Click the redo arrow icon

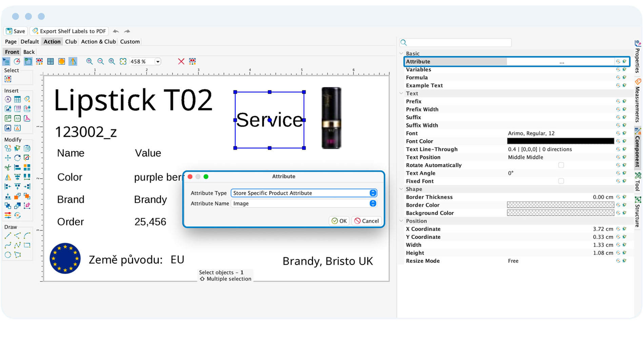127,31
